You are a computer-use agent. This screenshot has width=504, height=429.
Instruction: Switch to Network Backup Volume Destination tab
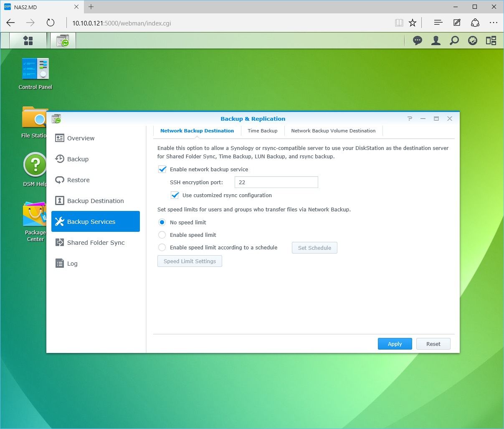pos(333,131)
